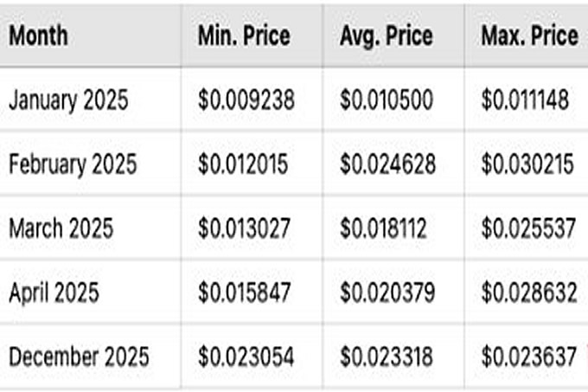Click January maximum price $0.011148
This screenshot has height=392, width=588.
526,100
